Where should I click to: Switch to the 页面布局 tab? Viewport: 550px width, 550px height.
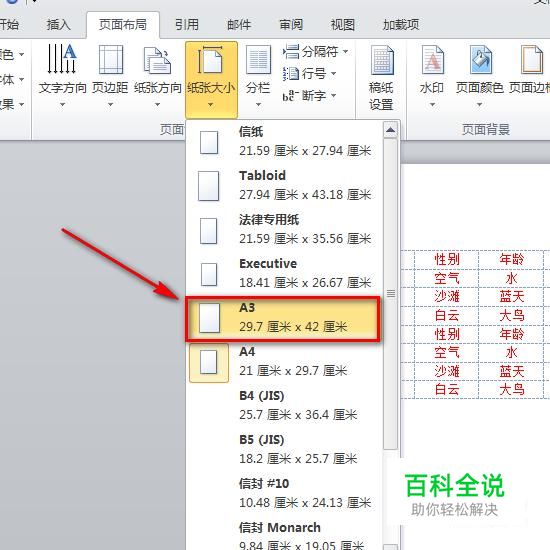(123, 25)
